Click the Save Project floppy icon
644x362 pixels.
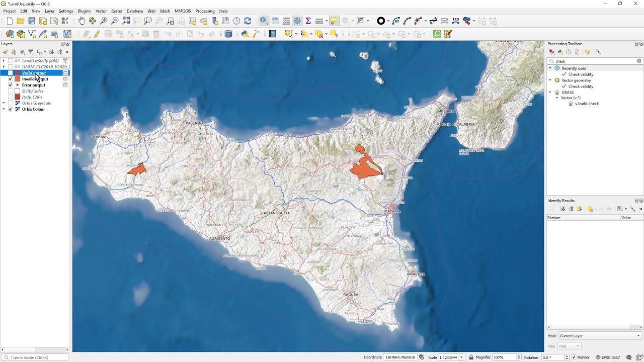[32, 21]
